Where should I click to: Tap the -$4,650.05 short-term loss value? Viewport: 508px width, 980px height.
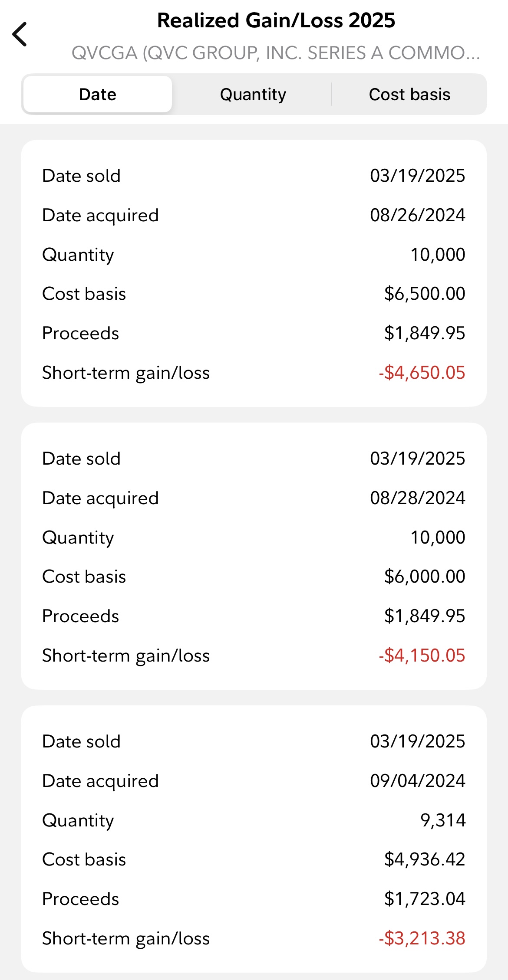pyautogui.click(x=422, y=373)
